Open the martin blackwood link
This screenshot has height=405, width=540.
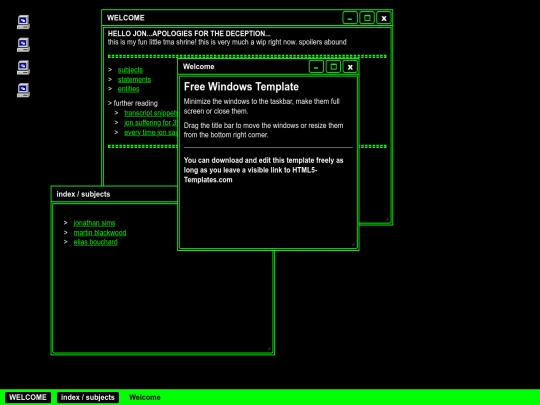pyautogui.click(x=100, y=232)
